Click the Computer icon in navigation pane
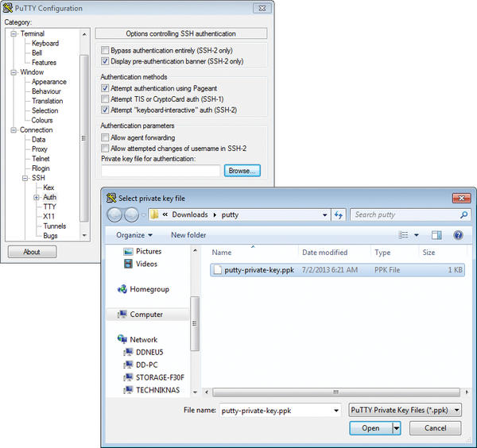 click(122, 315)
